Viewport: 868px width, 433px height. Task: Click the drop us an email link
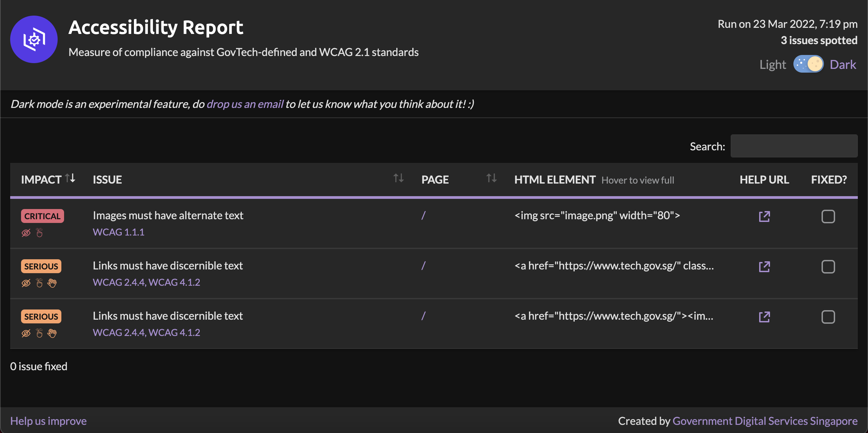tap(245, 104)
